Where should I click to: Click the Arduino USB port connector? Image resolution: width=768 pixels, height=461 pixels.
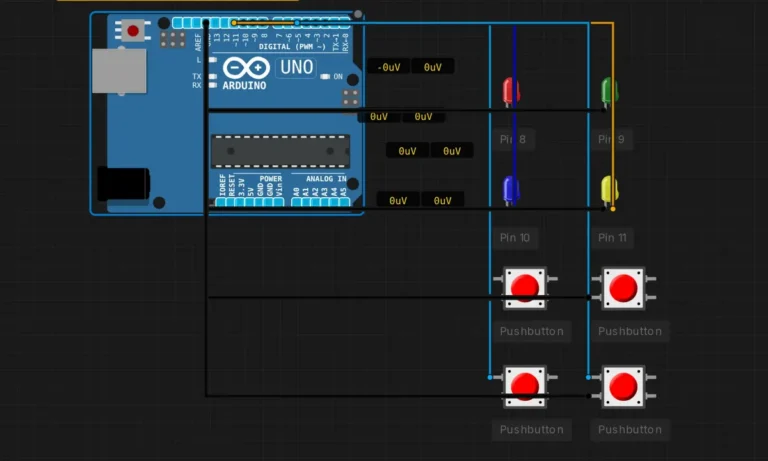point(119,71)
